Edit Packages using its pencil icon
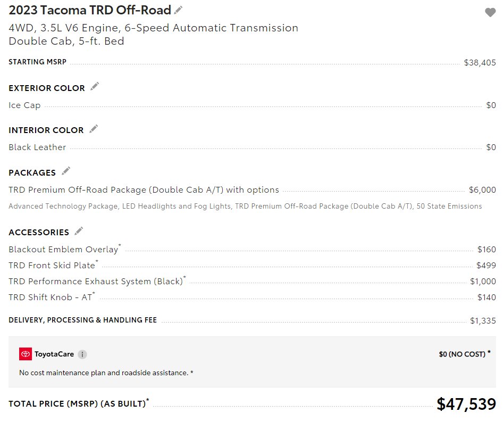504x421 pixels. tap(66, 171)
